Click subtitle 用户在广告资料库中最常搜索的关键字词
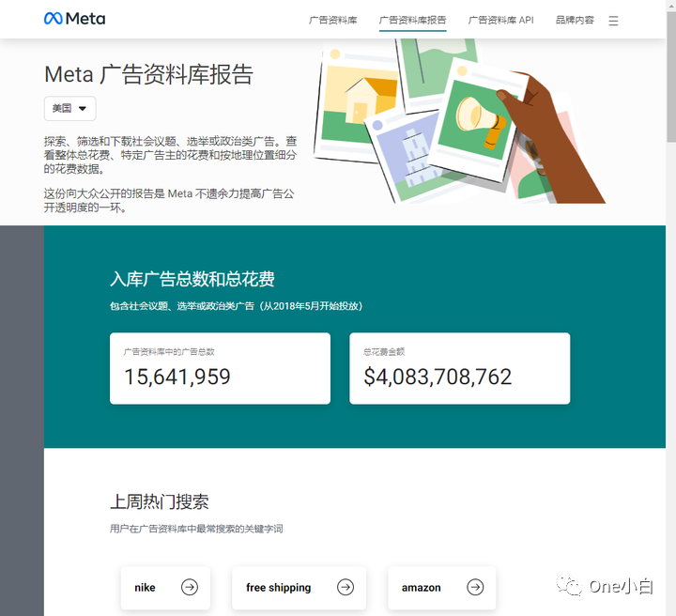This screenshot has height=616, width=676. [196, 529]
